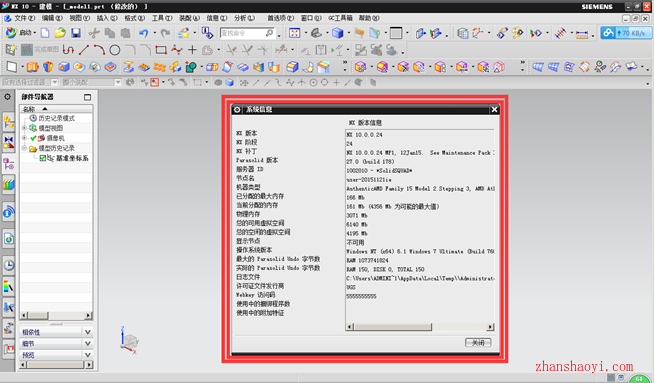The height and width of the screenshot is (383, 654).
Task: Open Constraint Navigator sidebar tab
Action: [8, 142]
